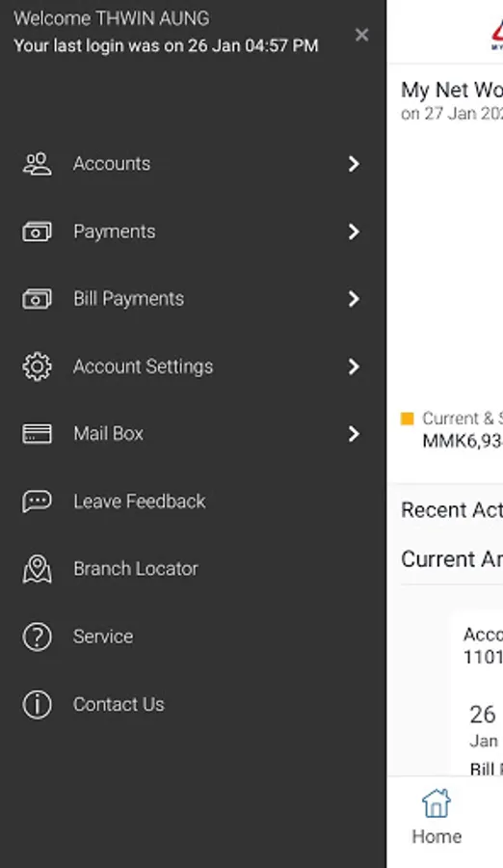
Task: Click the Recent Activity heading
Action: tap(452, 510)
